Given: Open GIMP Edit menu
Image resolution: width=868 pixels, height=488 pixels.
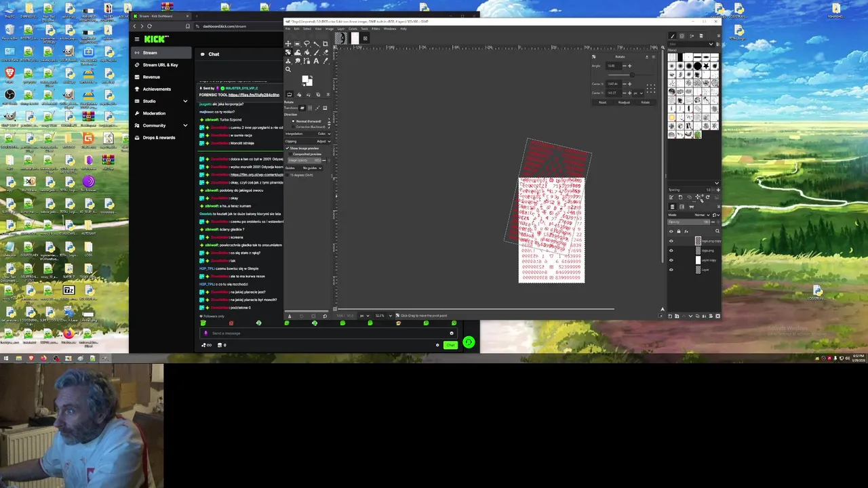Looking at the screenshot, I should (x=296, y=28).
